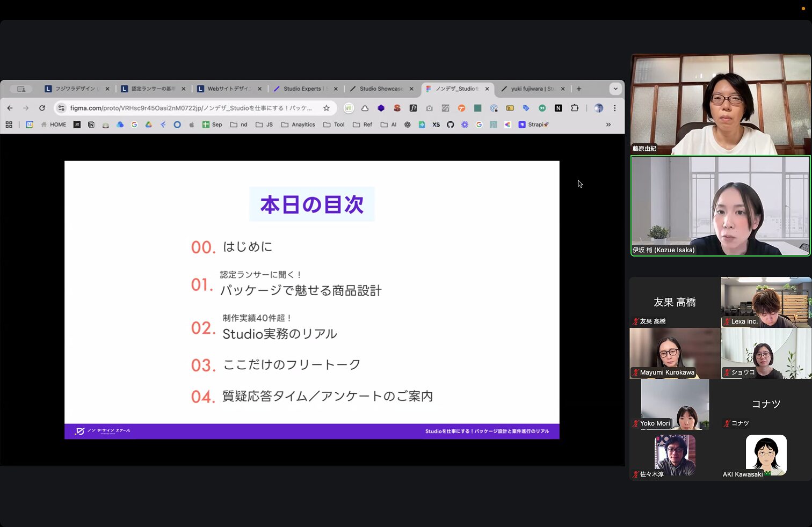Click the browser back arrow

coord(10,108)
